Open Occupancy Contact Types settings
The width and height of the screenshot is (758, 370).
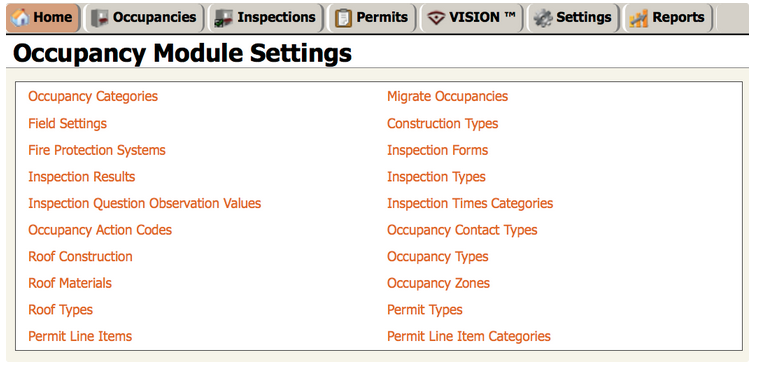coord(462,230)
